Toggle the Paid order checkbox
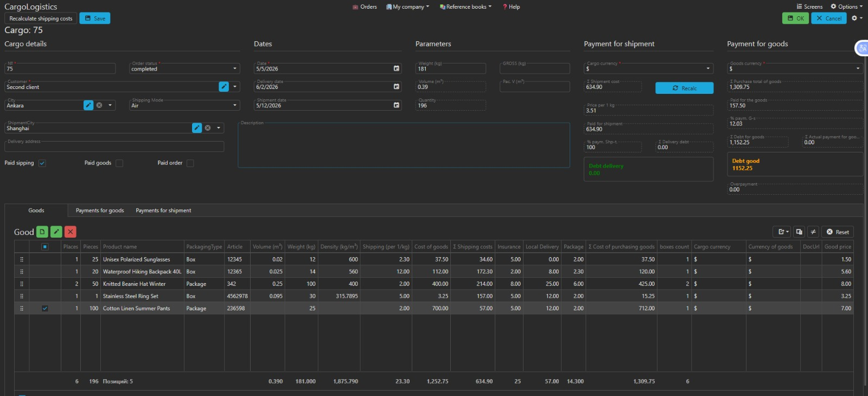The width and height of the screenshot is (868, 396). point(190,163)
